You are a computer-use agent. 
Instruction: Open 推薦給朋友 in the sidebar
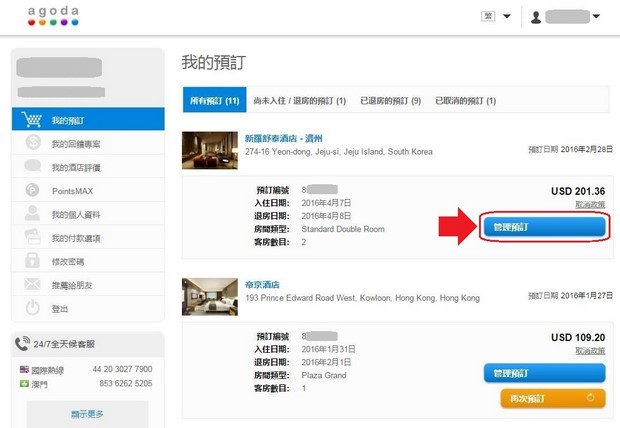click(88, 284)
